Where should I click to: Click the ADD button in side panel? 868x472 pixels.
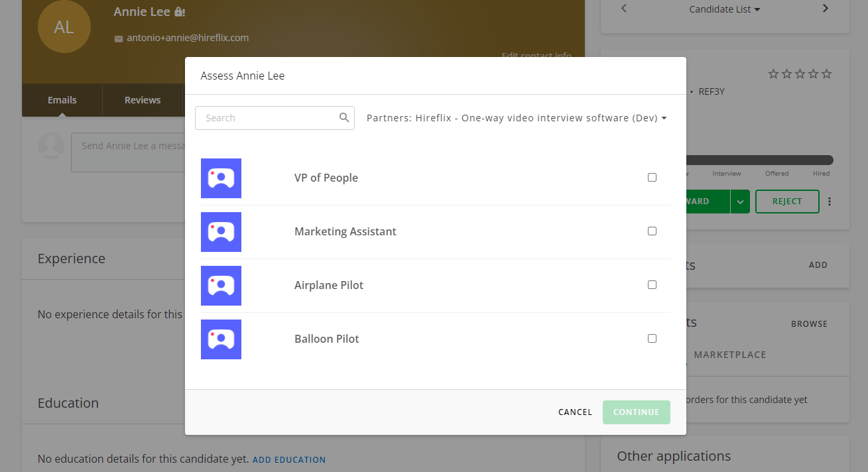tap(818, 265)
